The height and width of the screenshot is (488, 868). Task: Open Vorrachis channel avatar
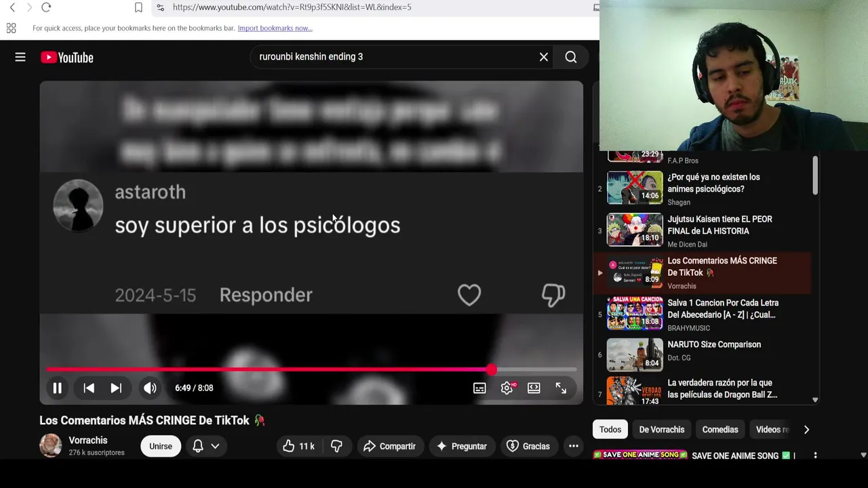coord(50,445)
